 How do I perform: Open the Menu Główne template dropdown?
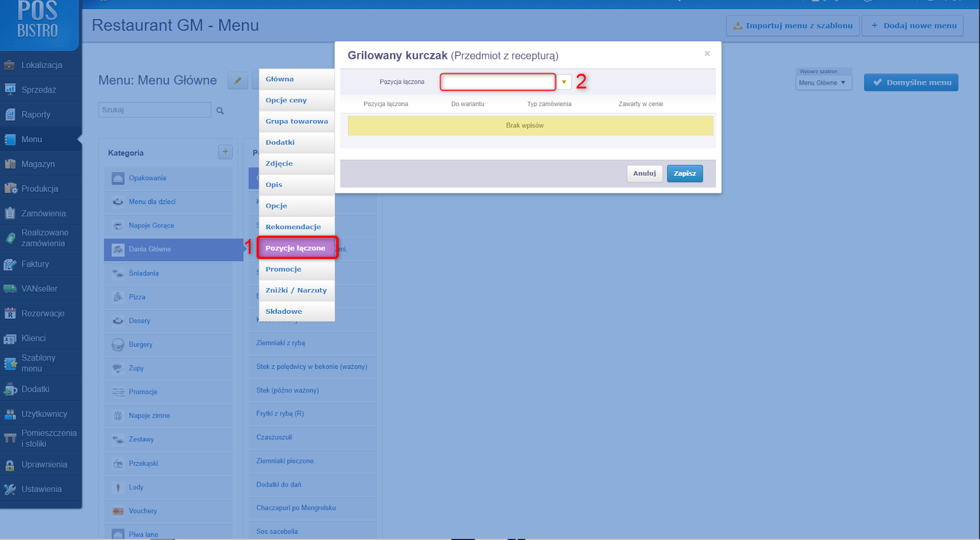pos(823,83)
